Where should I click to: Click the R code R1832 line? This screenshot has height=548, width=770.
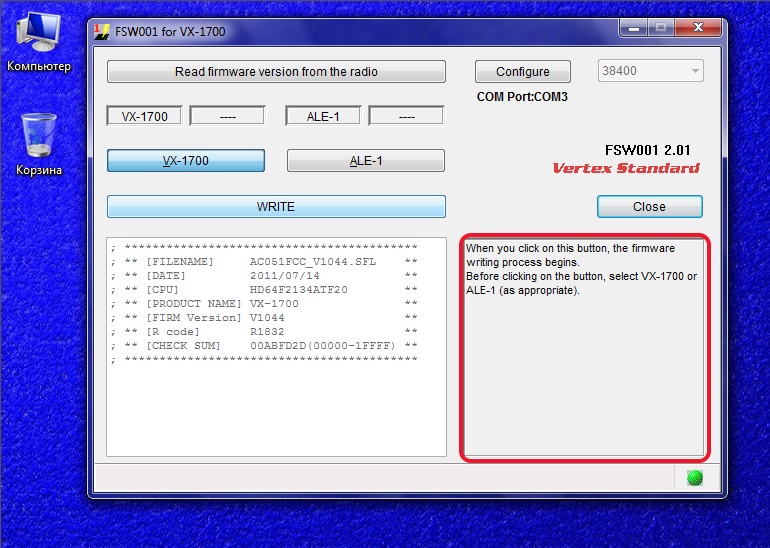264,331
